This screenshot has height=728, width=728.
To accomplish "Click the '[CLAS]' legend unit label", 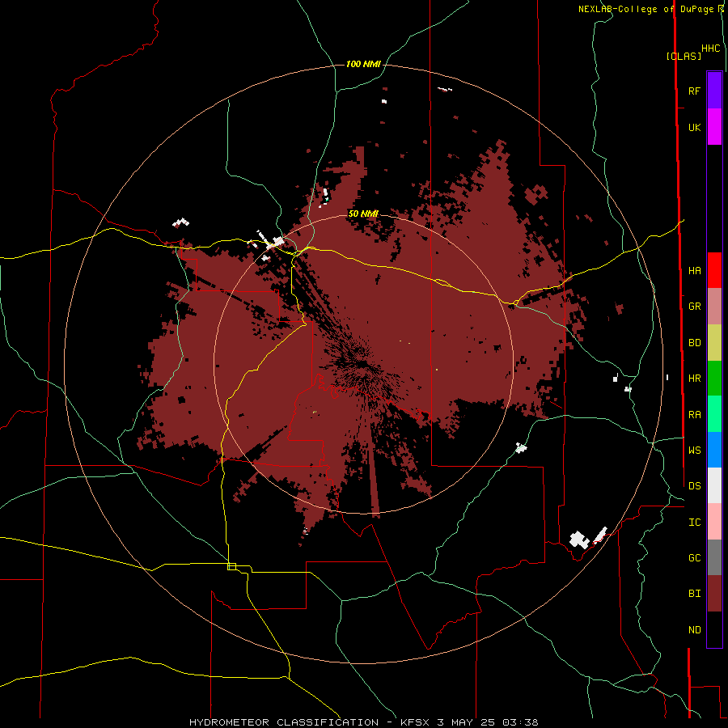I will click(684, 56).
